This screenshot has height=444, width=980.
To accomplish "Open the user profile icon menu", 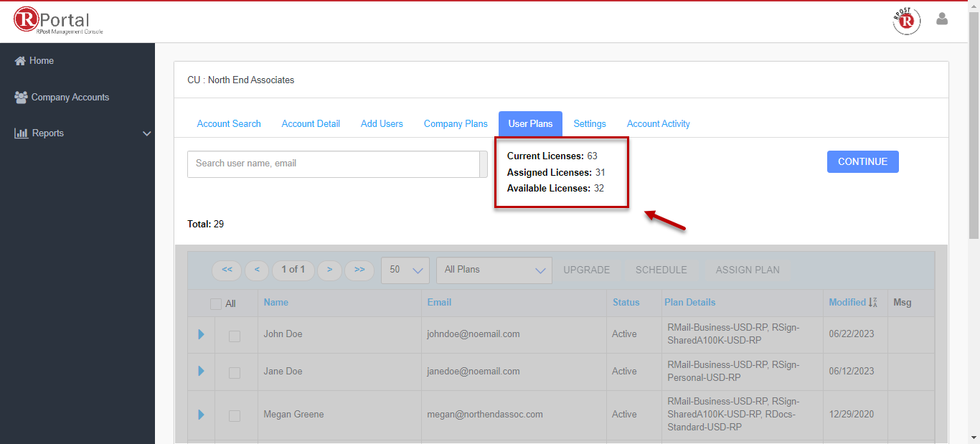I will [942, 19].
